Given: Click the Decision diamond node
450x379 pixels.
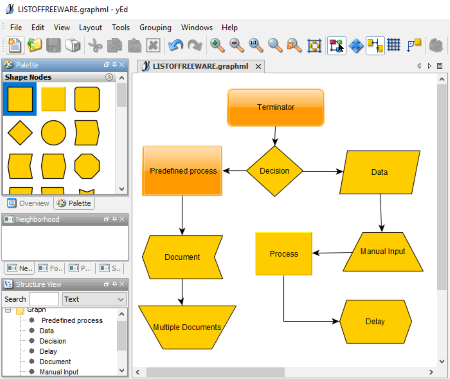Looking at the screenshot, I should (275, 171).
